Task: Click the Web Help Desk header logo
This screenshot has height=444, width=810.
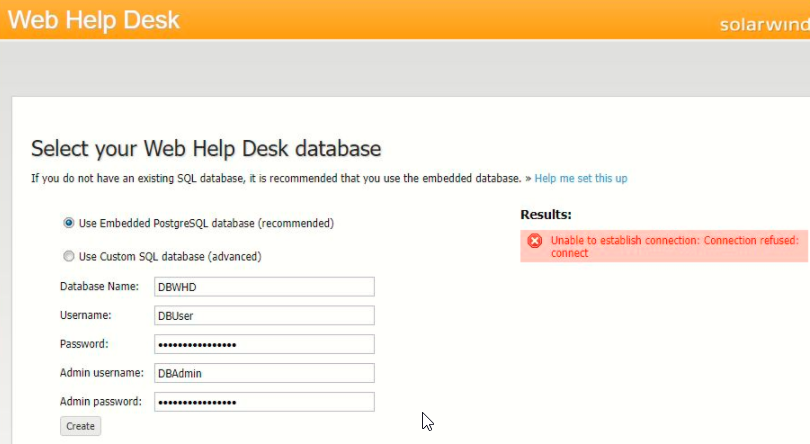Action: tap(96, 19)
